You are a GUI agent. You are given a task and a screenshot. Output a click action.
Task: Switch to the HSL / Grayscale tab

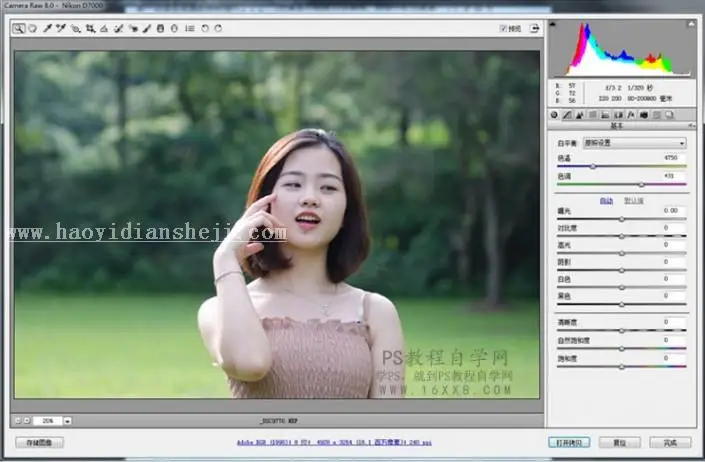click(593, 115)
